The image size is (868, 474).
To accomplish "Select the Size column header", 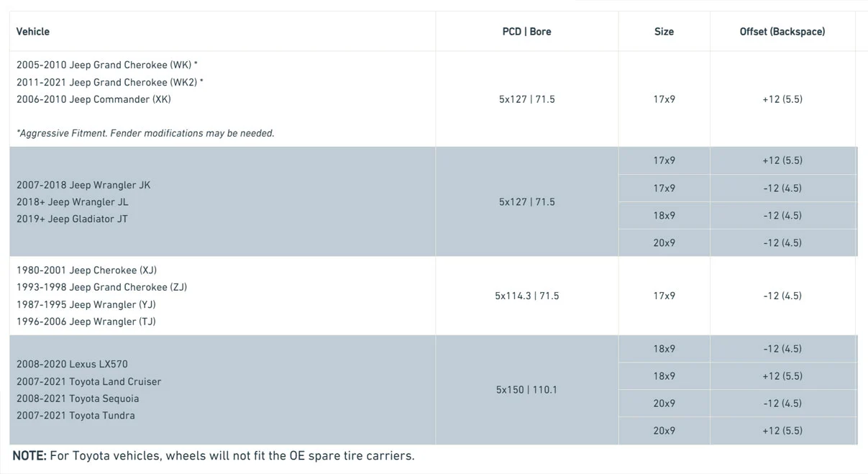I will coord(664,32).
